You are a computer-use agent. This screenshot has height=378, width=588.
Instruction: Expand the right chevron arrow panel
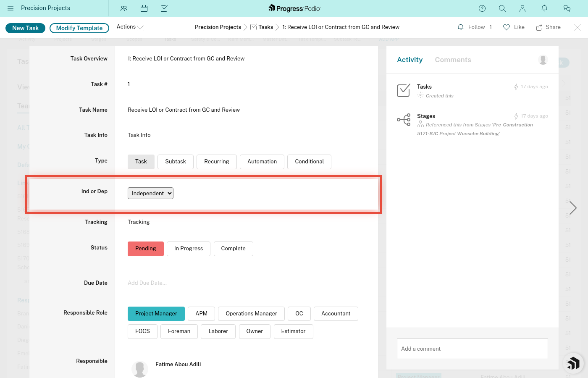coord(573,207)
